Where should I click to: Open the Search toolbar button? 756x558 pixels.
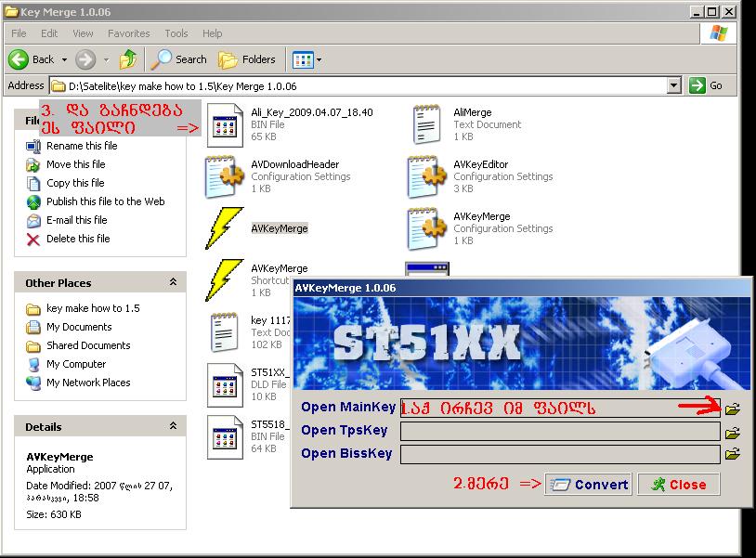(179, 59)
